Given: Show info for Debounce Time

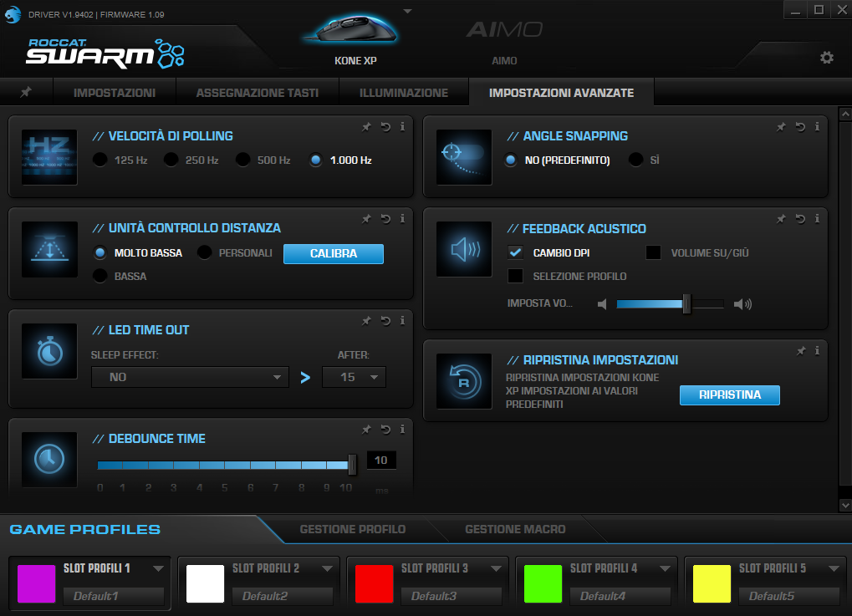Looking at the screenshot, I should point(402,429).
